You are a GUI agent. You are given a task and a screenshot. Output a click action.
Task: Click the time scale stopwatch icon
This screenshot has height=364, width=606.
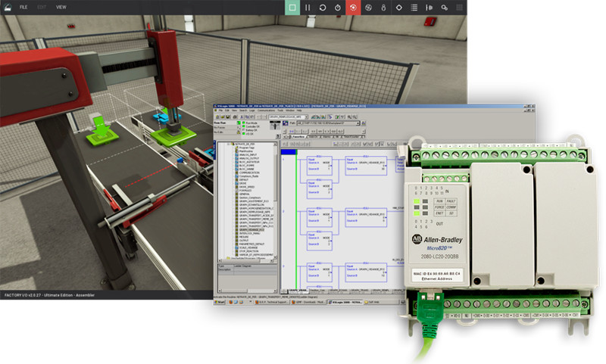pos(338,8)
